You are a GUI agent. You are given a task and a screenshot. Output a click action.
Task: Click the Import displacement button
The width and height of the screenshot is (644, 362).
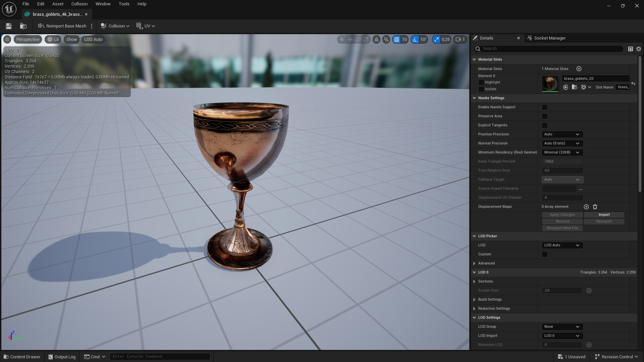604,215
